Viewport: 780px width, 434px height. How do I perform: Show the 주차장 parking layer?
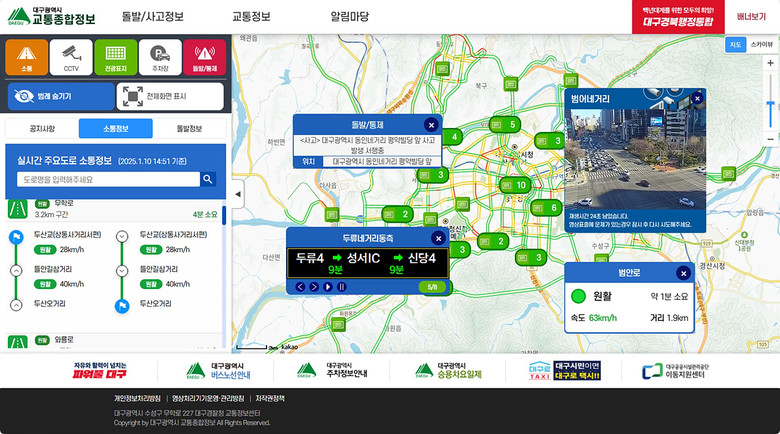pyautogui.click(x=159, y=57)
